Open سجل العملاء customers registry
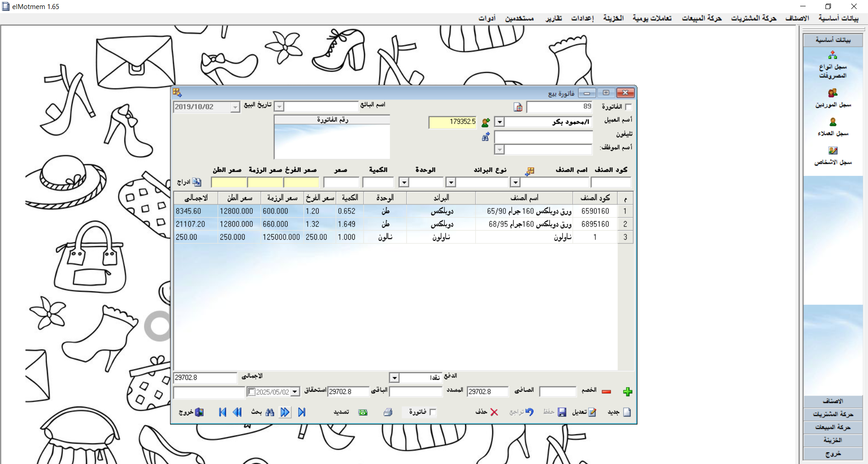The image size is (868, 464). [833, 127]
